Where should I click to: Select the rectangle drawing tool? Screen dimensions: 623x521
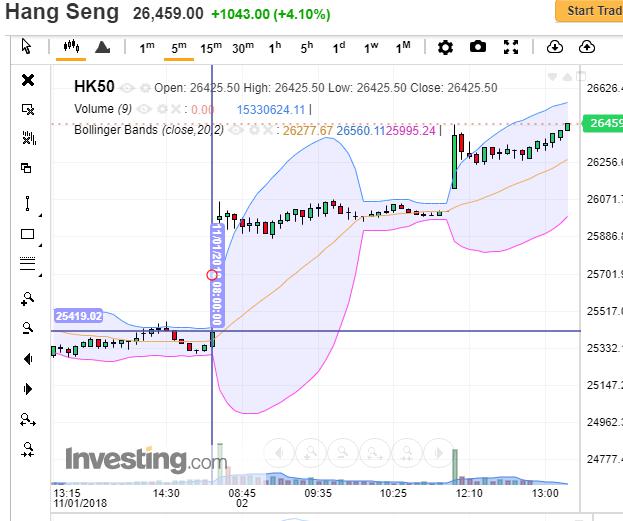[x=27, y=234]
